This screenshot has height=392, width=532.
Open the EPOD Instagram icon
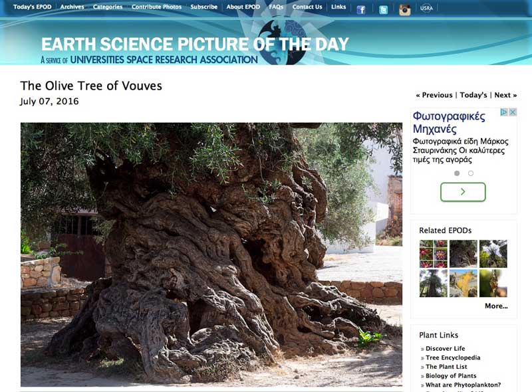404,10
